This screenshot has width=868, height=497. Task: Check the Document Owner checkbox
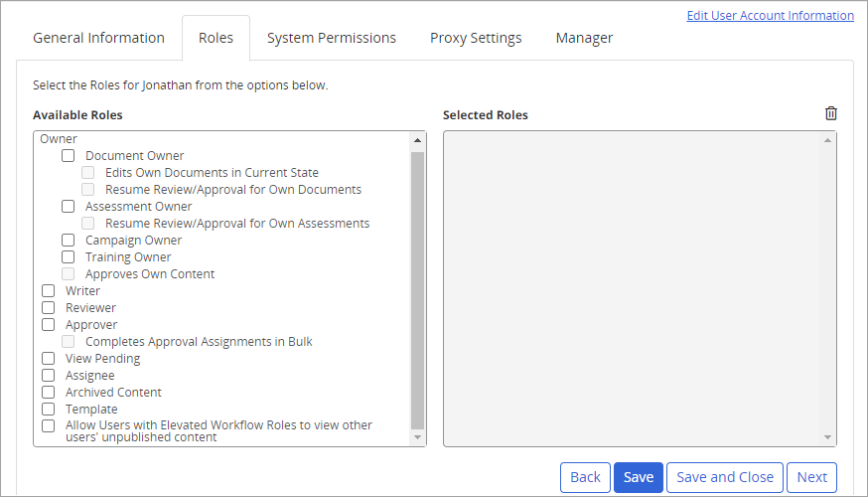tap(69, 156)
